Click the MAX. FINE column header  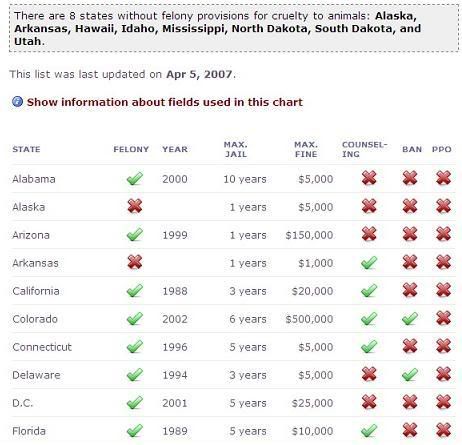[306, 149]
